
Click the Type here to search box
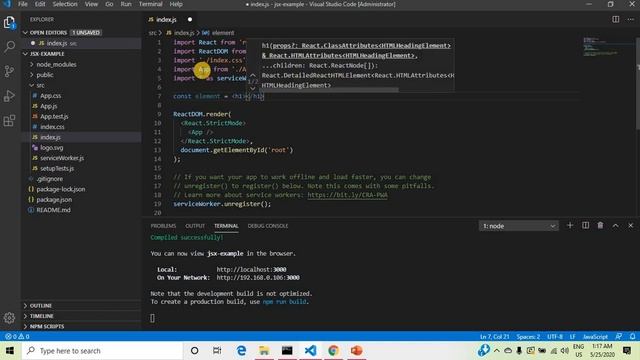pos(102,351)
